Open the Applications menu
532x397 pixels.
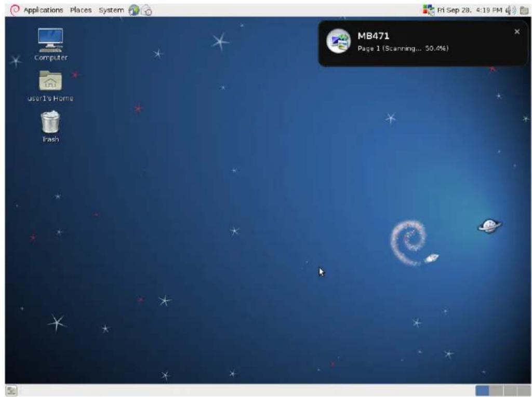pos(43,10)
